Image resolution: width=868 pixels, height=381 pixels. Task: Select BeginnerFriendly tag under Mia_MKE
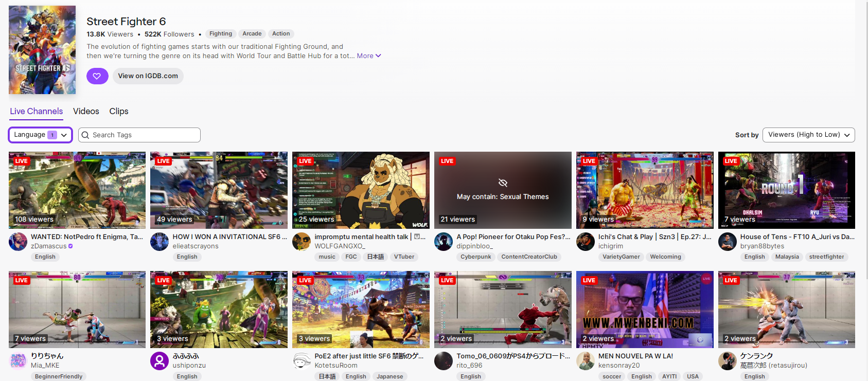pos(59,376)
